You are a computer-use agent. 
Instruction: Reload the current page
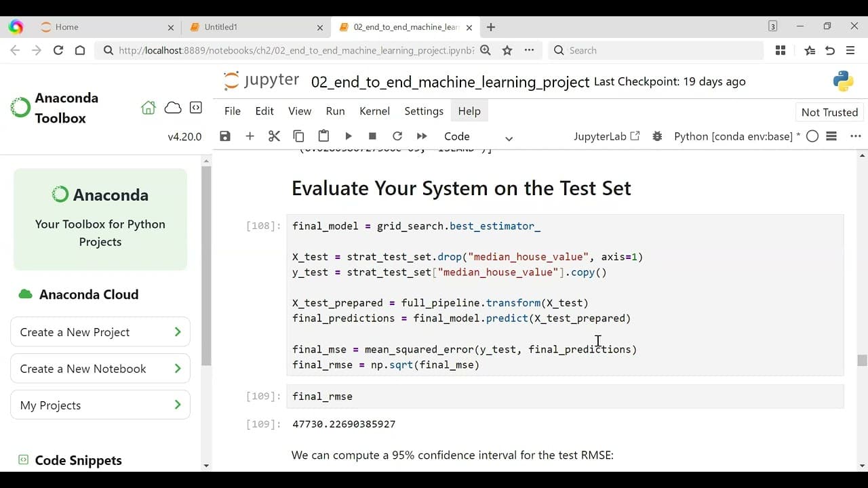[58, 50]
